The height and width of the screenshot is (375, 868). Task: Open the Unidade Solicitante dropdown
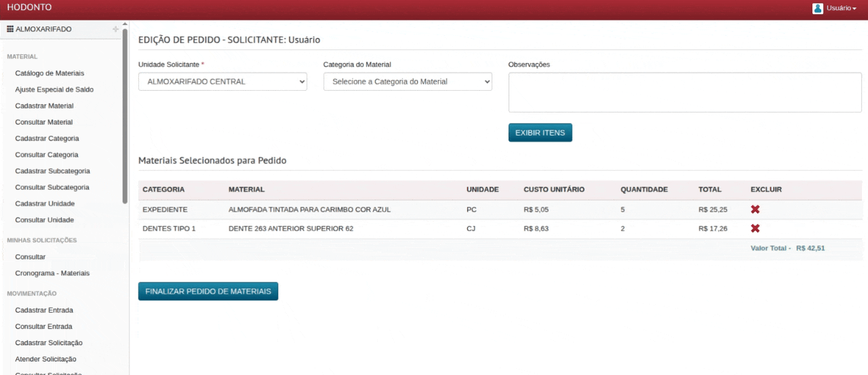click(222, 81)
